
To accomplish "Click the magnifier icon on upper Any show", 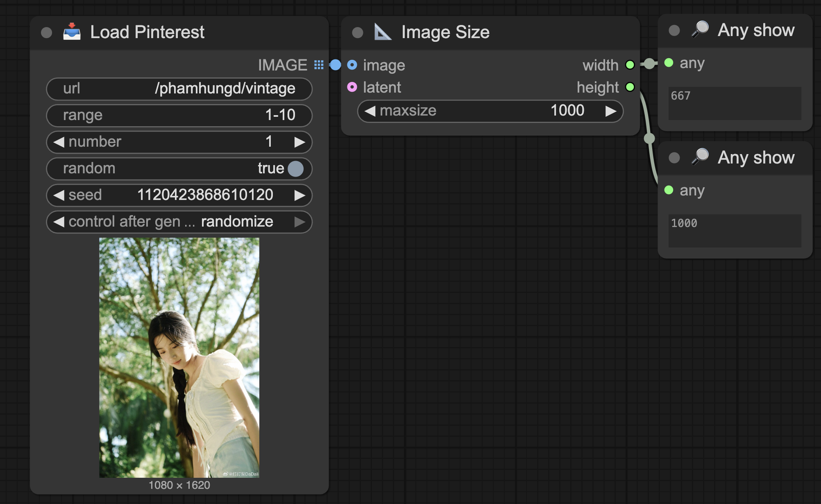I will click(x=700, y=30).
